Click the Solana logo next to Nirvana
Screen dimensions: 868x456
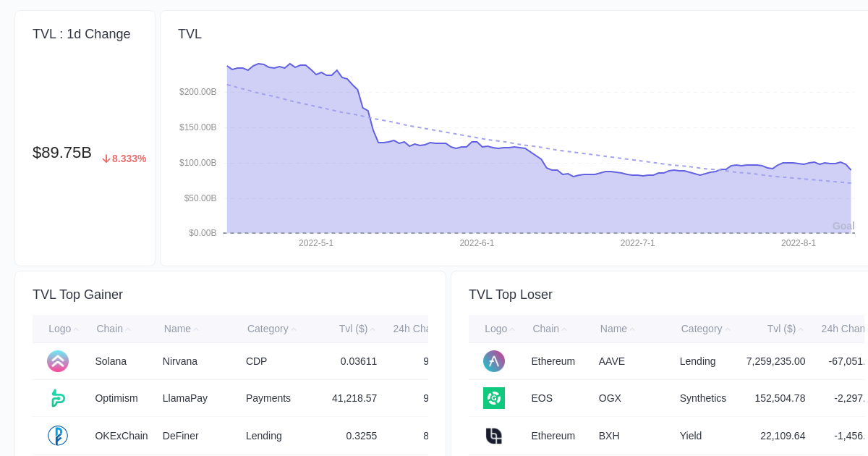click(x=58, y=360)
